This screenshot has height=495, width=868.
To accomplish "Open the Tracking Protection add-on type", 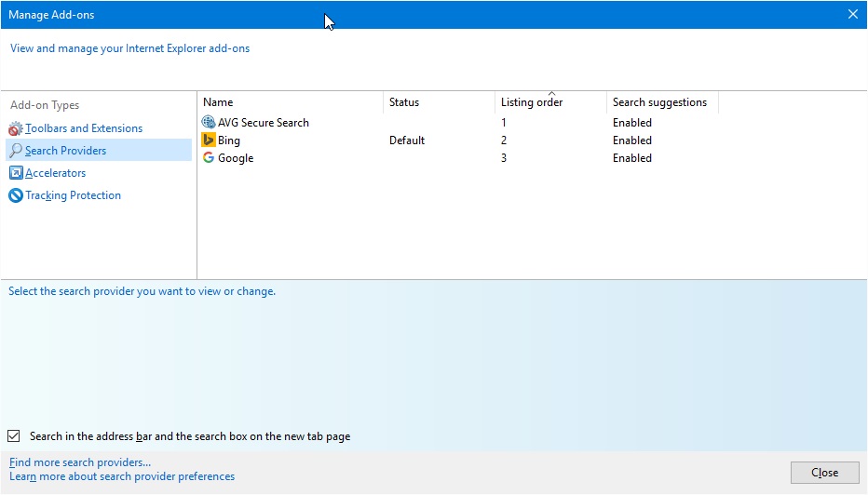I will click(x=73, y=195).
